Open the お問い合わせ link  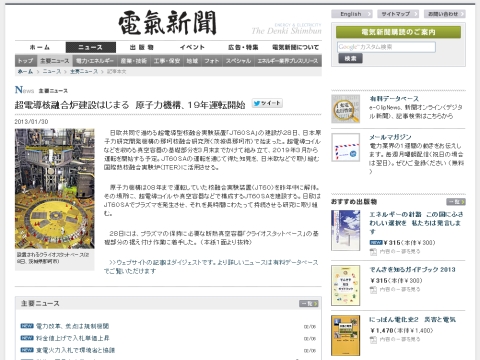[445, 14]
